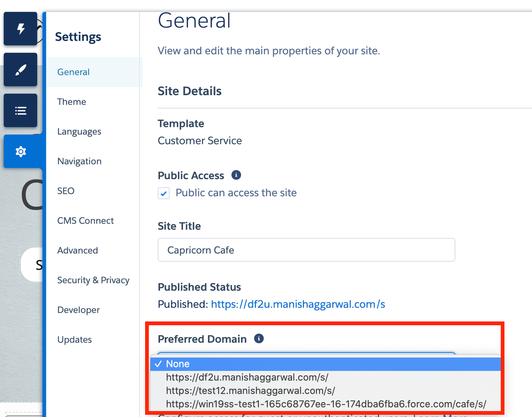This screenshot has width=532, height=417.
Task: Choose test12.manishaggarwal.com domain option
Action: (x=325, y=390)
